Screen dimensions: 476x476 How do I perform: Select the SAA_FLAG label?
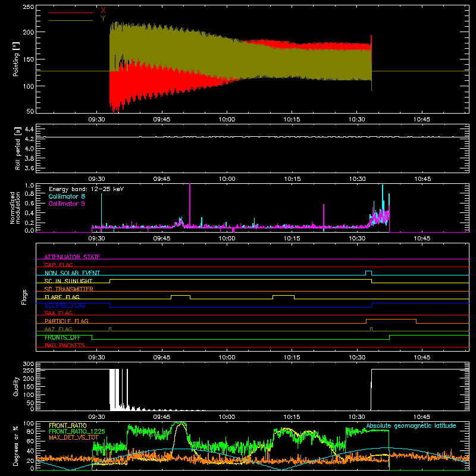(x=58, y=313)
